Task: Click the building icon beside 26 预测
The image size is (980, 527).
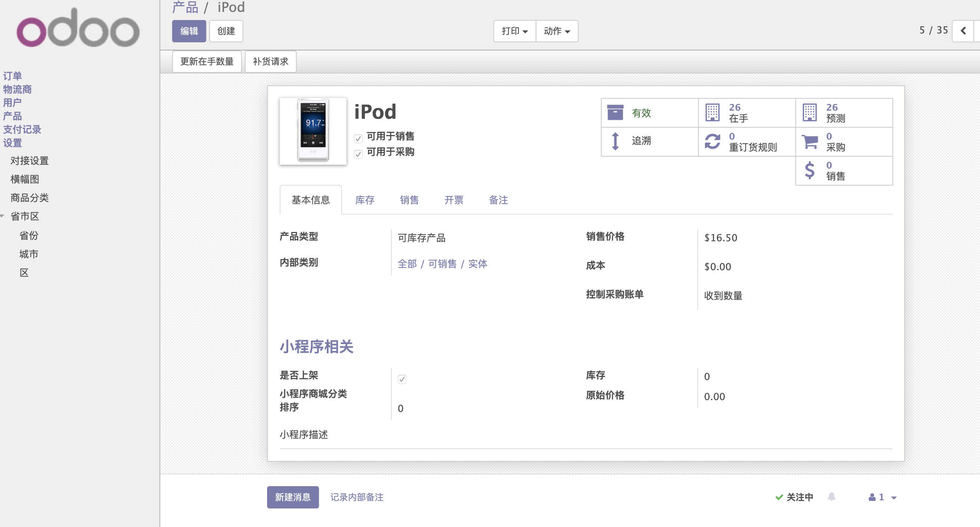Action: pyautogui.click(x=809, y=112)
